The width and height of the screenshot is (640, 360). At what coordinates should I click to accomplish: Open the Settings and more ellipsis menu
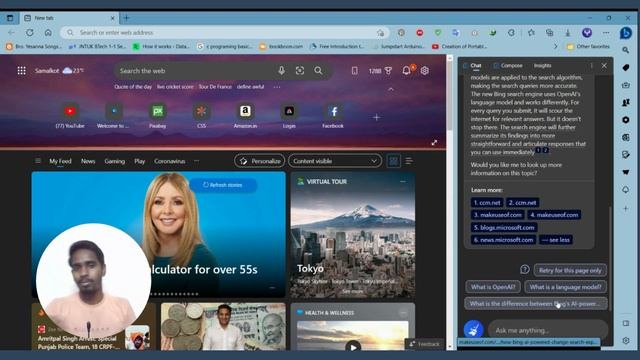click(x=606, y=33)
